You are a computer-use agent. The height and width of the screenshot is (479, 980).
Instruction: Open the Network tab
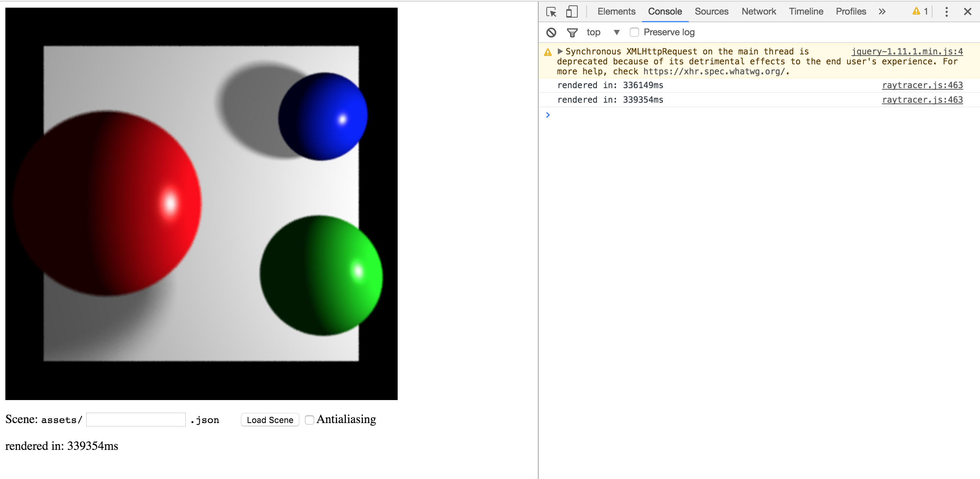click(759, 11)
